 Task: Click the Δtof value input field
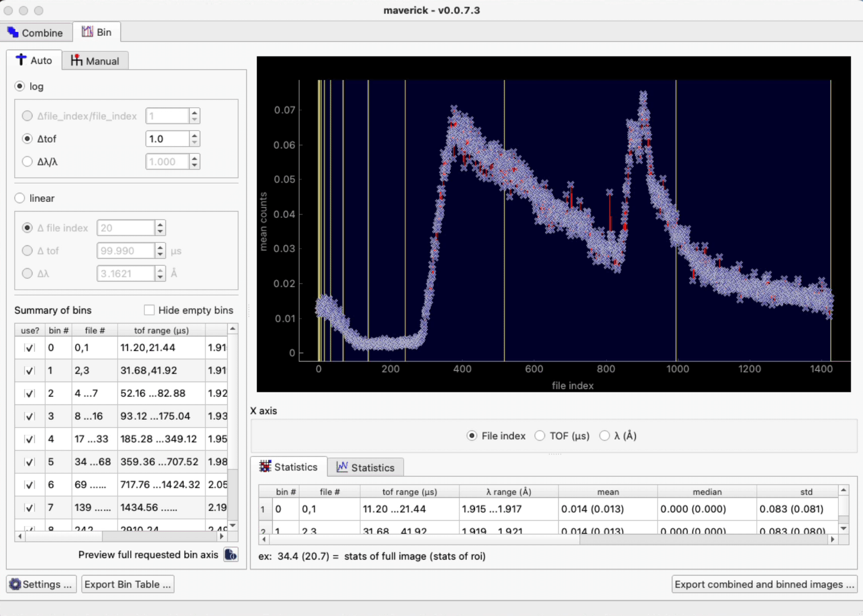[167, 139]
